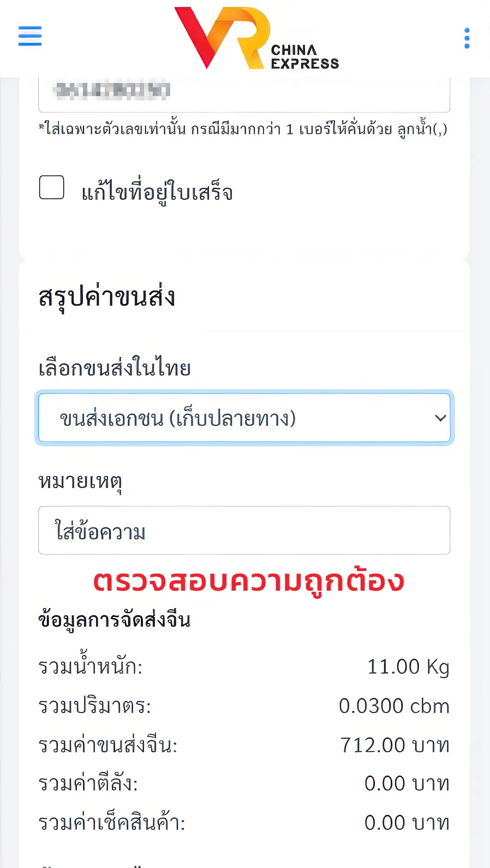Screen dimensions: 490x868
Task: Click the ข้อมูลการจัดส่งจีน heading
Action: pyautogui.click(x=115, y=620)
